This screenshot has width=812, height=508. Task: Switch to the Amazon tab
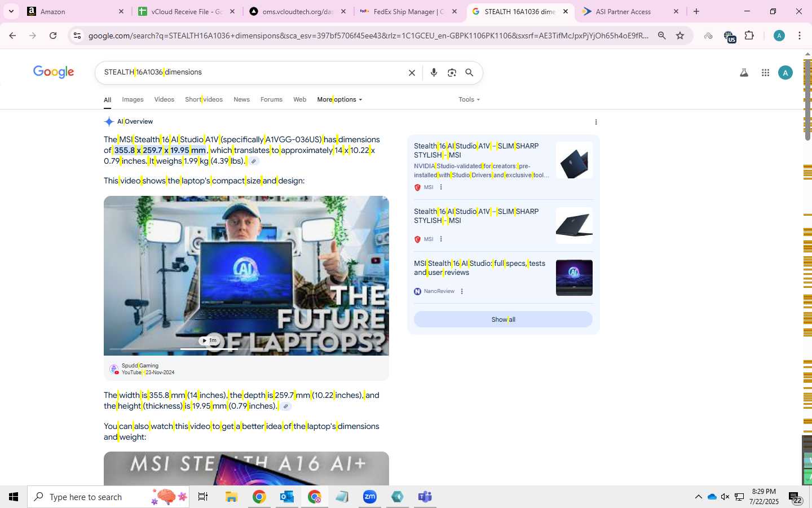(x=75, y=11)
